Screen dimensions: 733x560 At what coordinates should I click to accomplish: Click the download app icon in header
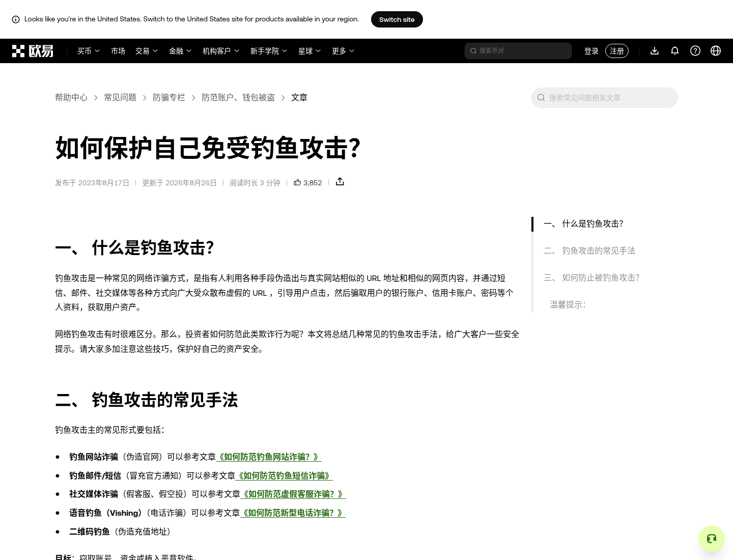pos(655,51)
